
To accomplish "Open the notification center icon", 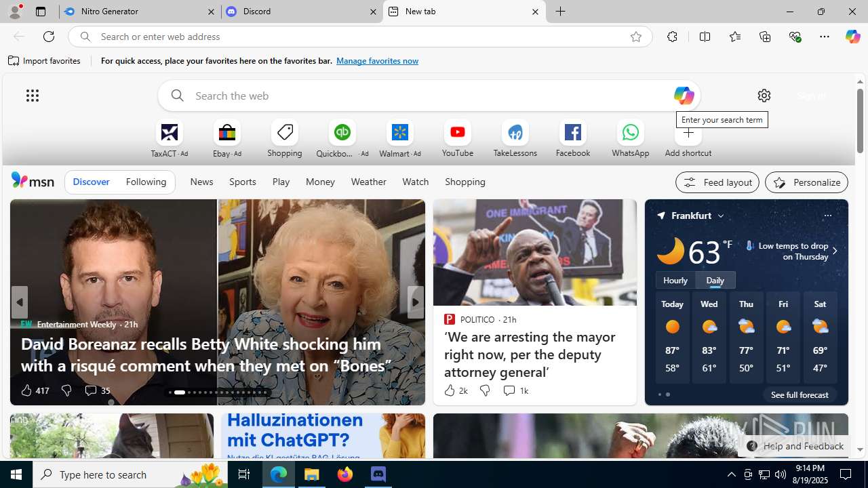I will click(846, 474).
